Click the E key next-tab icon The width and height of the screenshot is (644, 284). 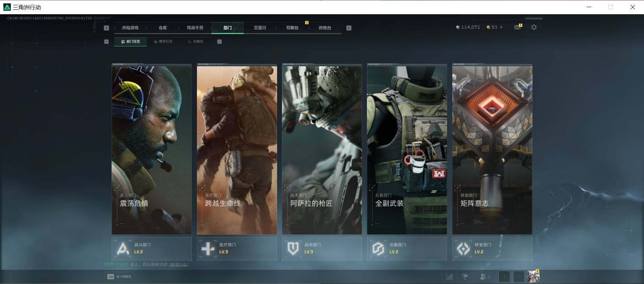point(349,28)
